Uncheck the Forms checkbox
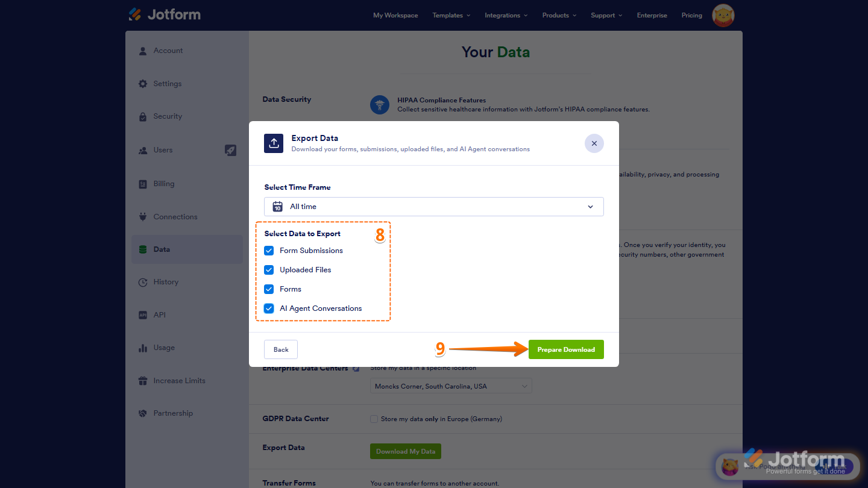This screenshot has height=488, width=868. pos(269,289)
